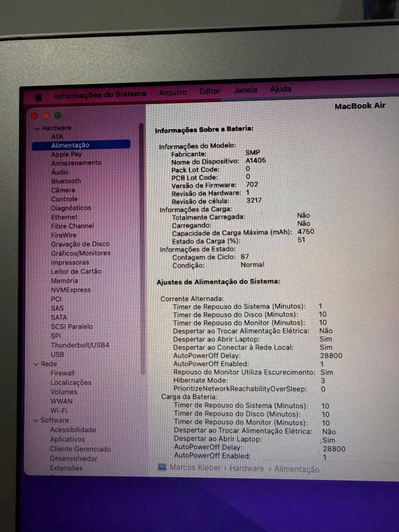399x532 pixels.
Task: Select SPI in the sidebar
Action: (56, 336)
